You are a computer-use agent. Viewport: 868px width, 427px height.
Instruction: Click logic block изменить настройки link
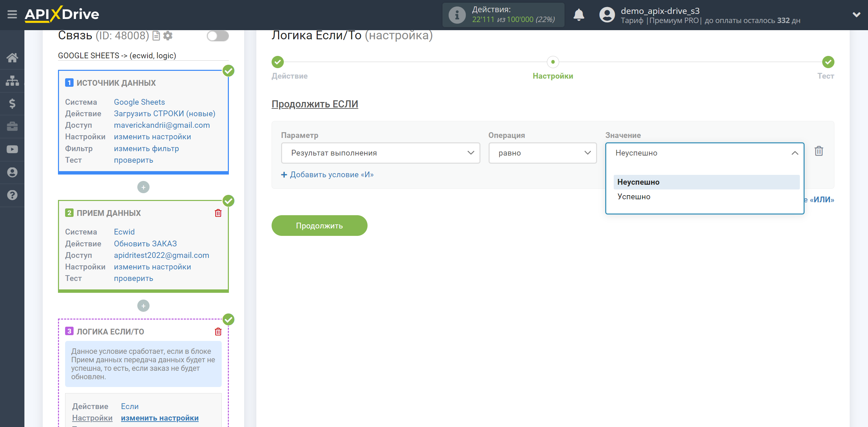pos(160,418)
